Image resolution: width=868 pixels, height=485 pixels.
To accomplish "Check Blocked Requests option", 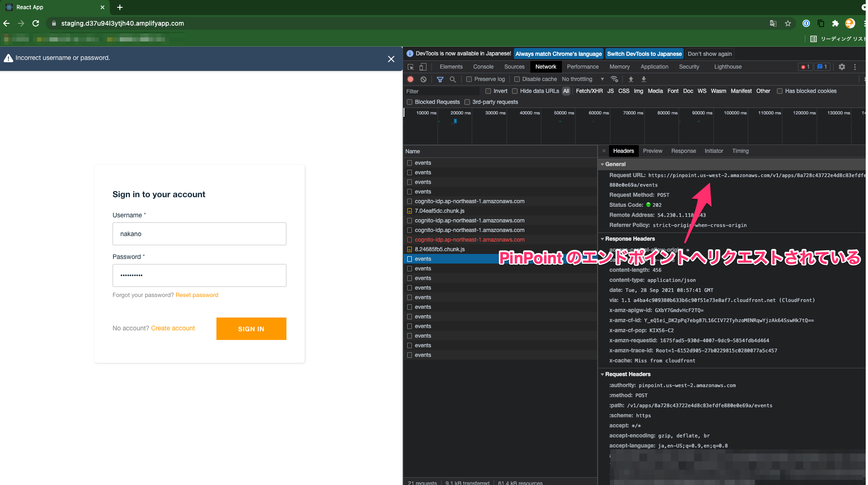I will 410,102.
